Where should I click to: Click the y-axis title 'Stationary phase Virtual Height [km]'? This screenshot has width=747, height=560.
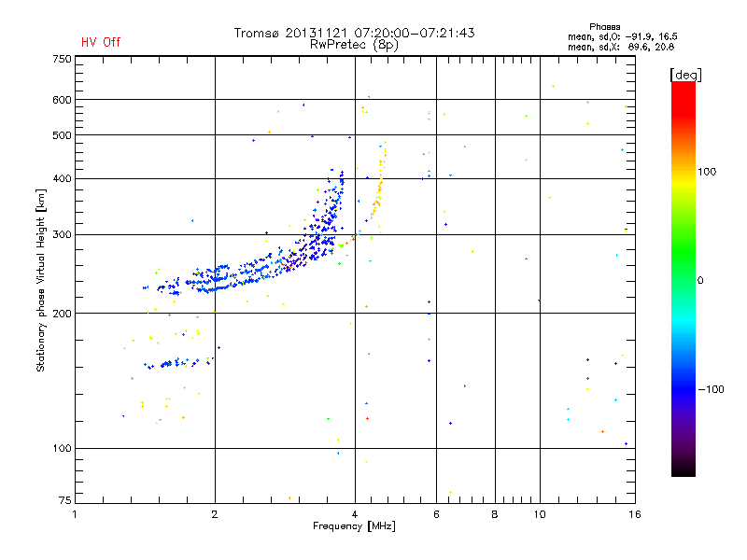[x=41, y=280]
